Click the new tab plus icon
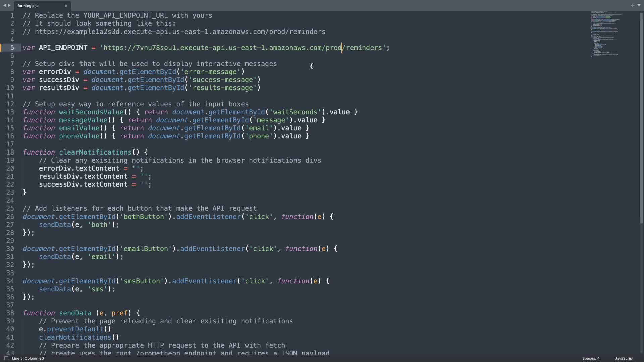Viewport: 644px width, 362px height. pyautogui.click(x=632, y=5)
